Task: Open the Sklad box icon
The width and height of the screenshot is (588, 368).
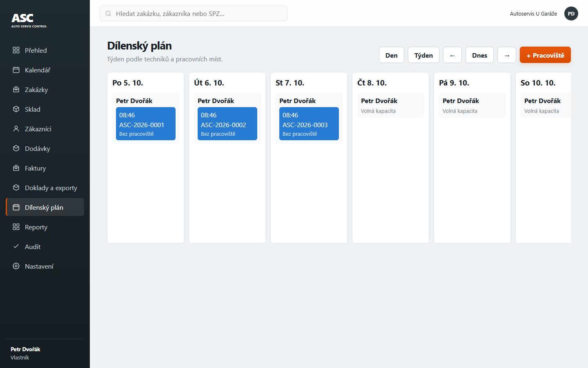Action: pyautogui.click(x=16, y=109)
